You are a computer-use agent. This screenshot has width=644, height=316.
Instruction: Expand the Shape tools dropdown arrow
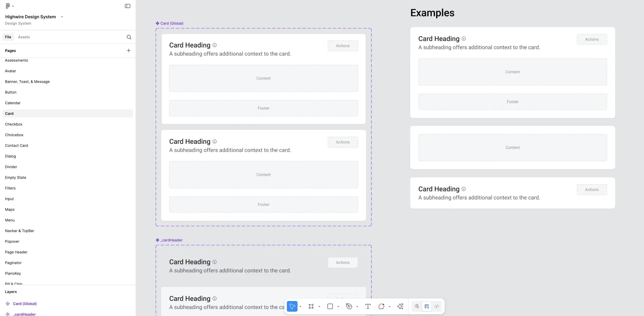click(x=338, y=306)
